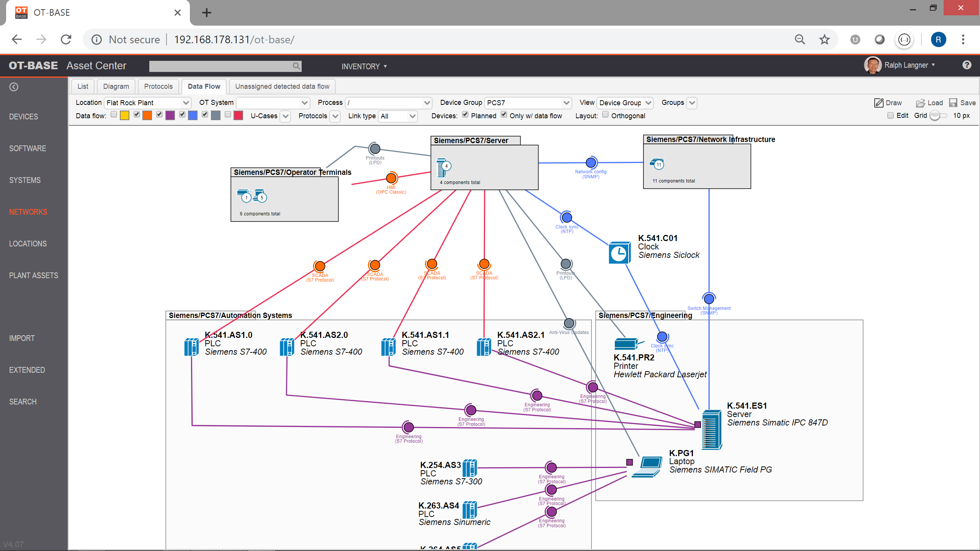Navigate to LOCATIONS in the sidebar
The image size is (980, 551).
[x=28, y=243]
